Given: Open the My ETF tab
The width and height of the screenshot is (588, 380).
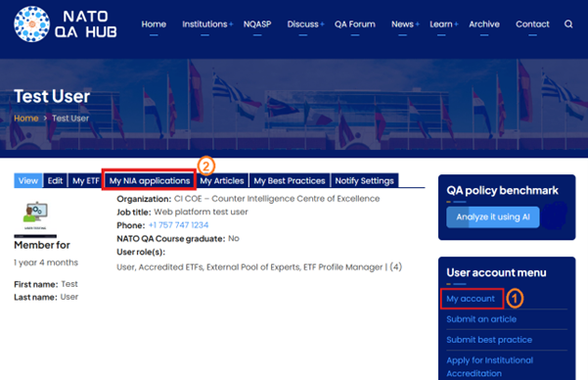Looking at the screenshot, I should [x=86, y=180].
